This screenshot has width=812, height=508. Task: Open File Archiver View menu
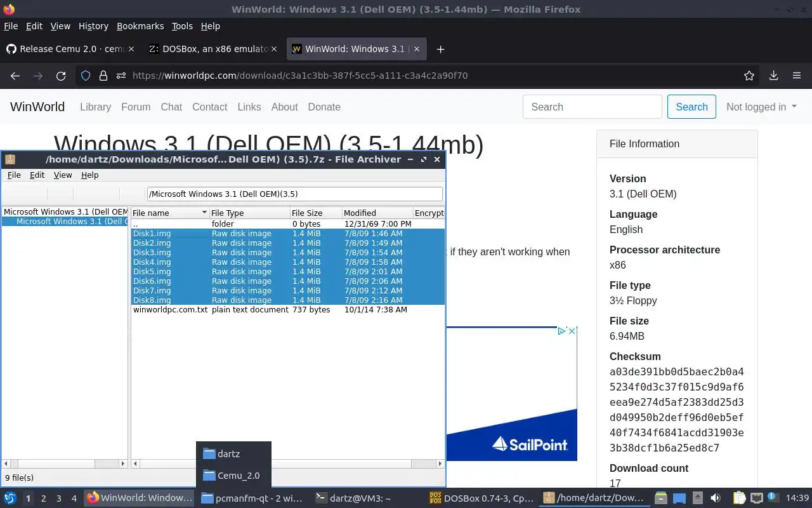point(63,175)
